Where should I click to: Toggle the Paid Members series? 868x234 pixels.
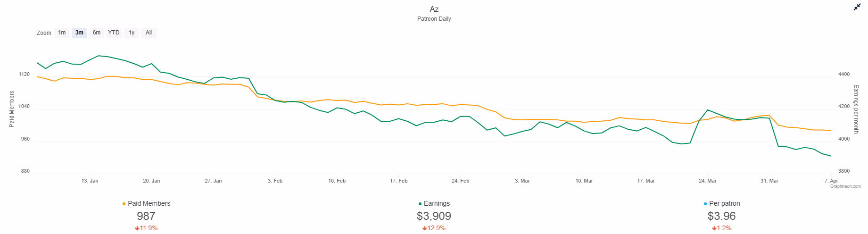pos(149,203)
